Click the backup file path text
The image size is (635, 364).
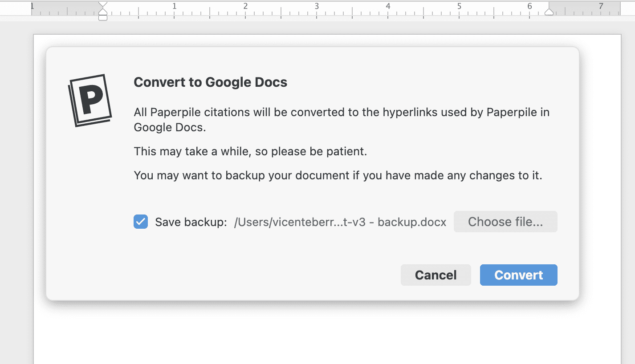click(340, 222)
